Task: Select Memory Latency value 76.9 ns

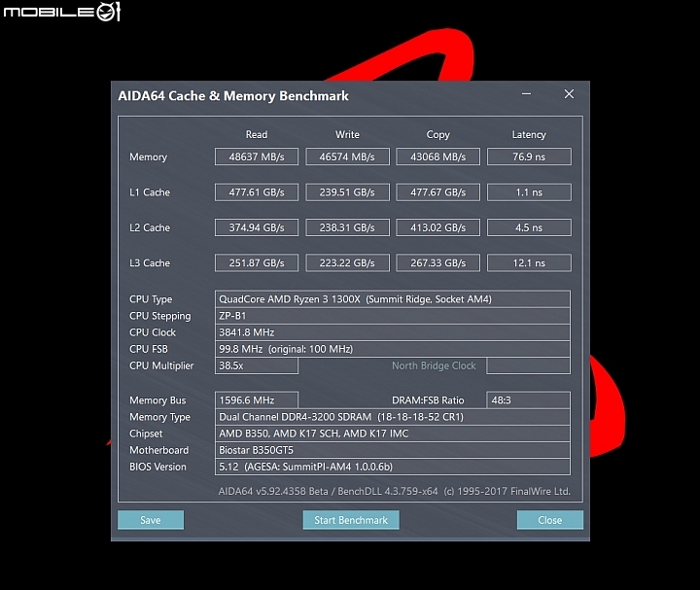Action: [529, 156]
